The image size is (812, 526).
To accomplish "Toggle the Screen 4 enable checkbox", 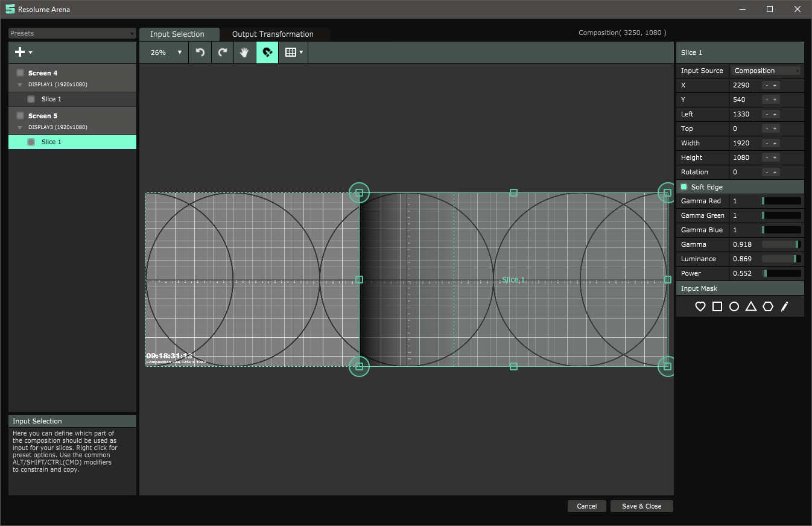I will click(x=21, y=73).
